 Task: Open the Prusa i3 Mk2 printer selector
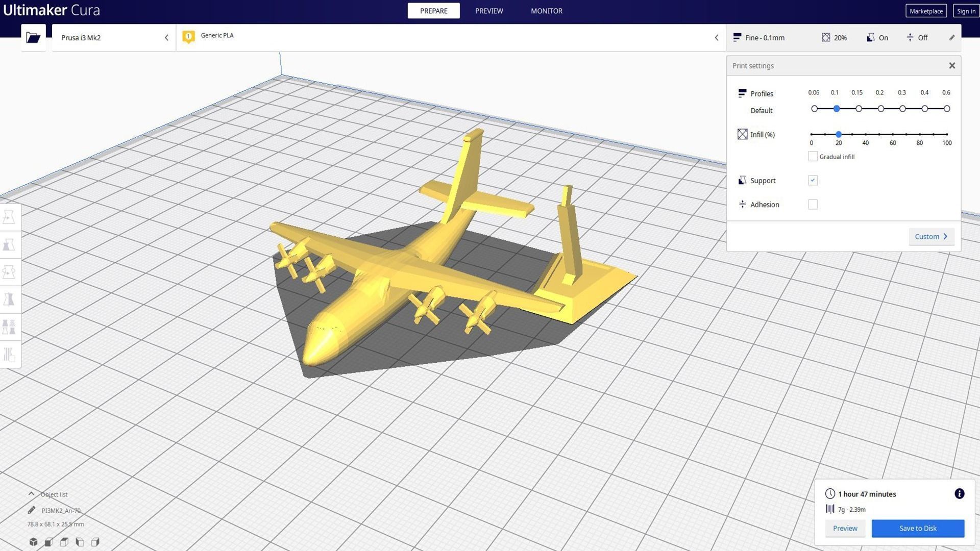click(x=113, y=38)
